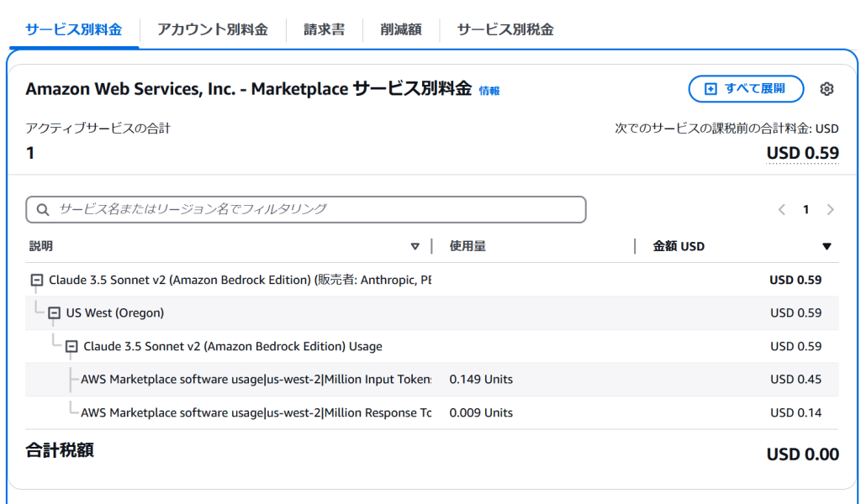
Task: Collapse the Claude 3.5 Sonnet v2 Usage row
Action: point(71,347)
